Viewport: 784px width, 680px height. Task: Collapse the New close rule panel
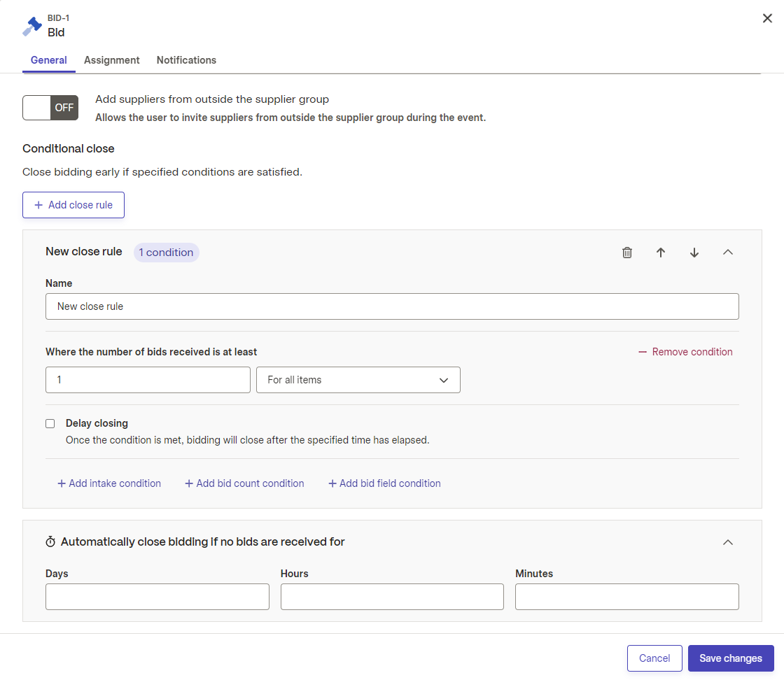tap(728, 253)
